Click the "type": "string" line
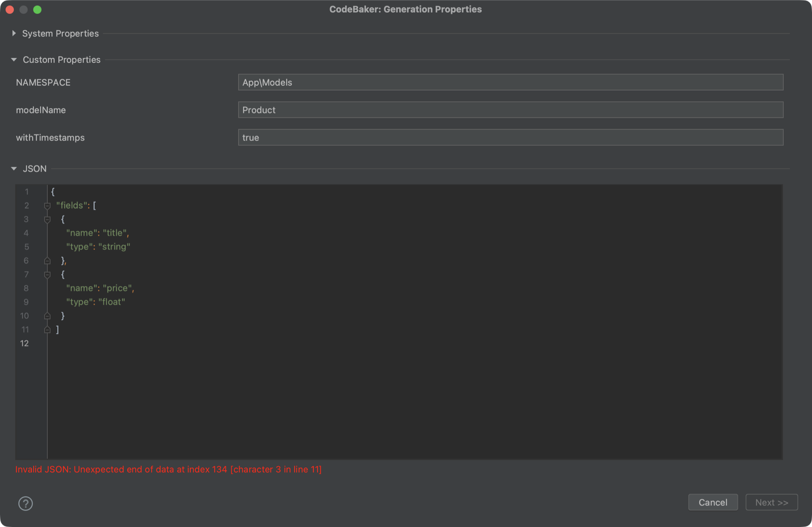Screen dimensions: 812x527 click(98, 247)
